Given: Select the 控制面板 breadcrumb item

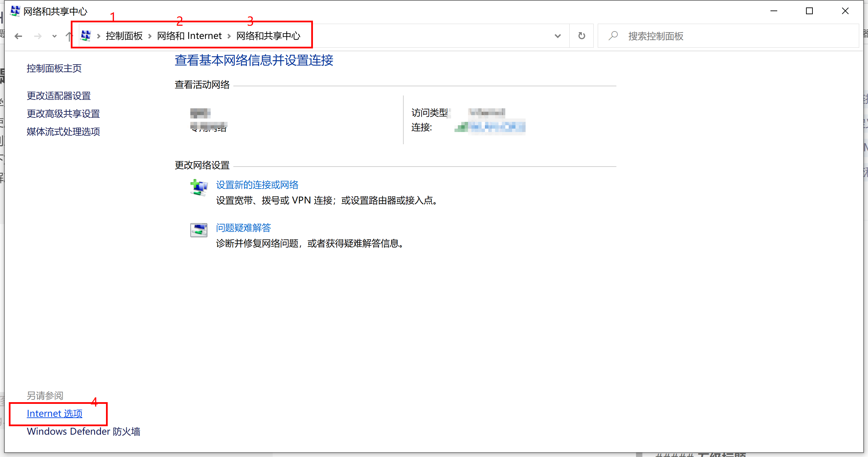Looking at the screenshot, I should point(124,36).
